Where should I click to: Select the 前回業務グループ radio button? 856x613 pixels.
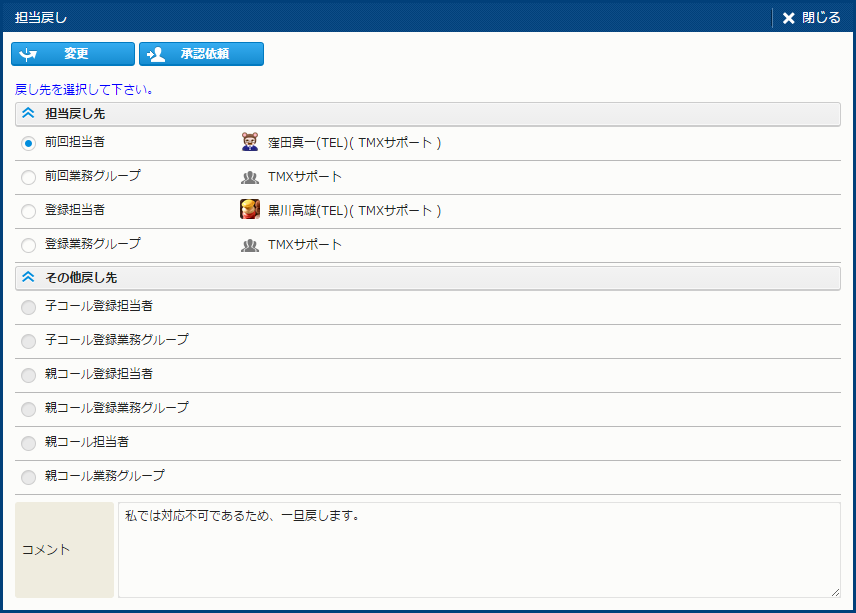[x=28, y=177]
